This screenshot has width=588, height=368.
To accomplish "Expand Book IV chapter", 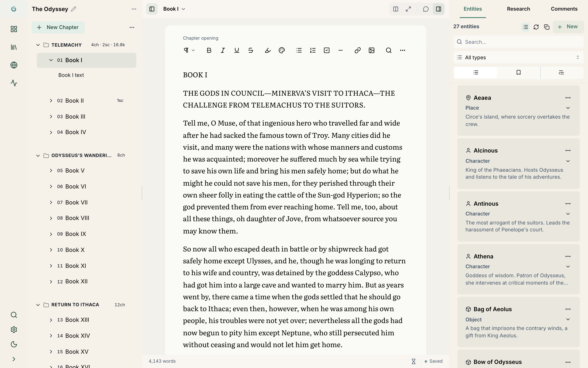I will [51, 132].
